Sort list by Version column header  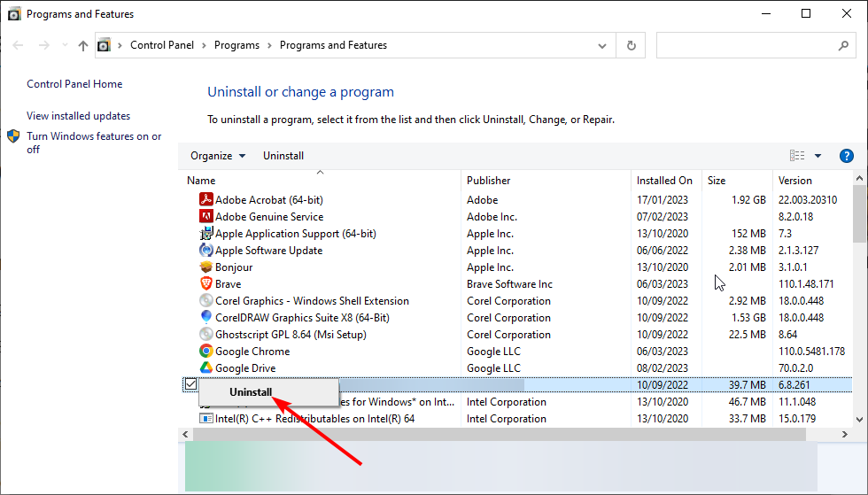795,181
